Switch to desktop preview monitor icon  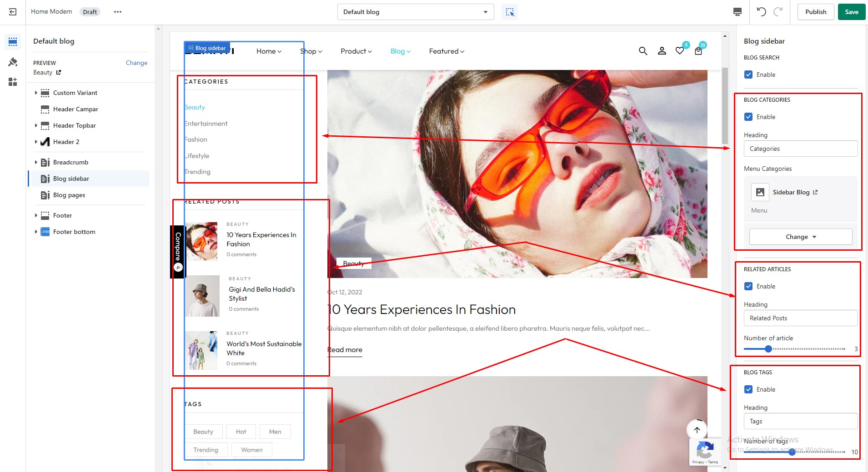pyautogui.click(x=738, y=12)
